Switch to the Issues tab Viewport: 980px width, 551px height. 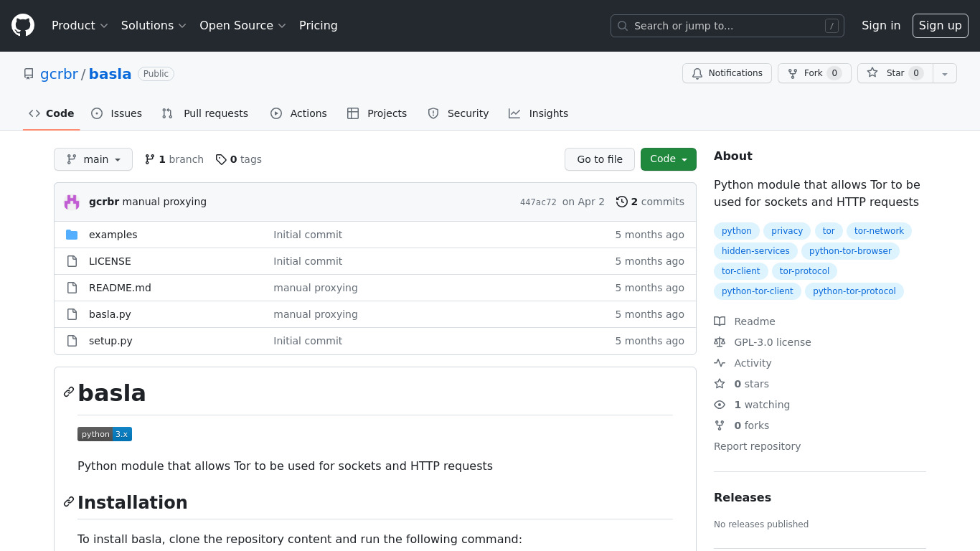point(117,113)
